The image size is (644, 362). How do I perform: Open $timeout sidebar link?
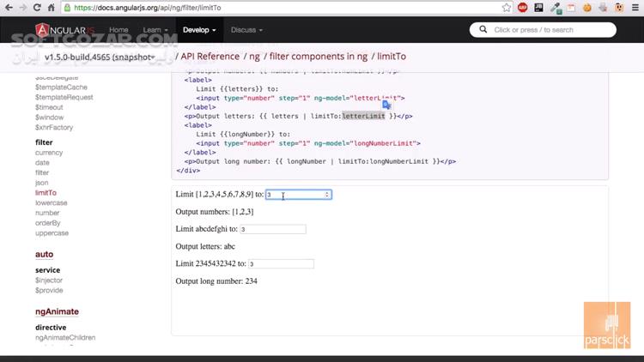point(49,107)
